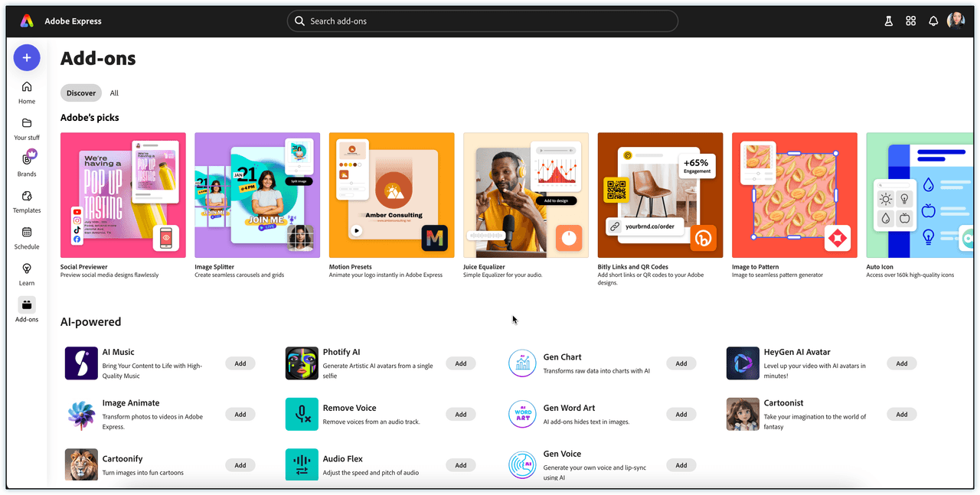This screenshot has height=495, width=980.
Task: Select the Discover tab
Action: click(81, 93)
